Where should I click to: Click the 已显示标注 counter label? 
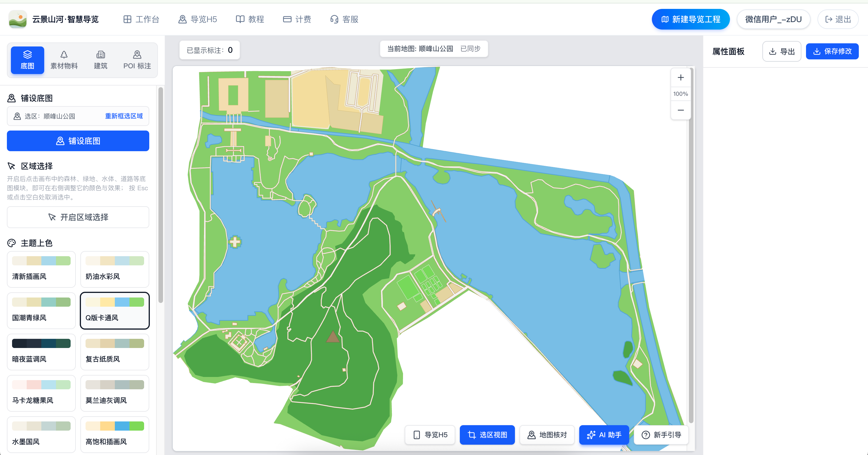(x=210, y=50)
